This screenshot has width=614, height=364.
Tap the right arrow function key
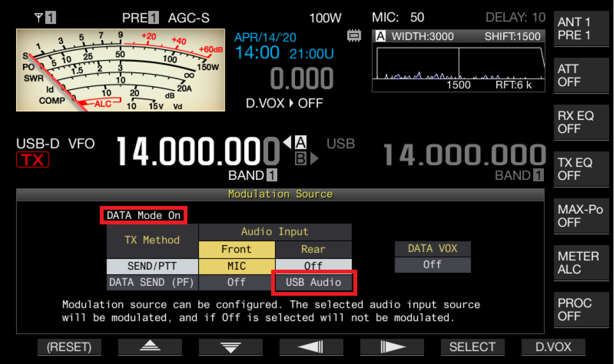[x=392, y=347]
